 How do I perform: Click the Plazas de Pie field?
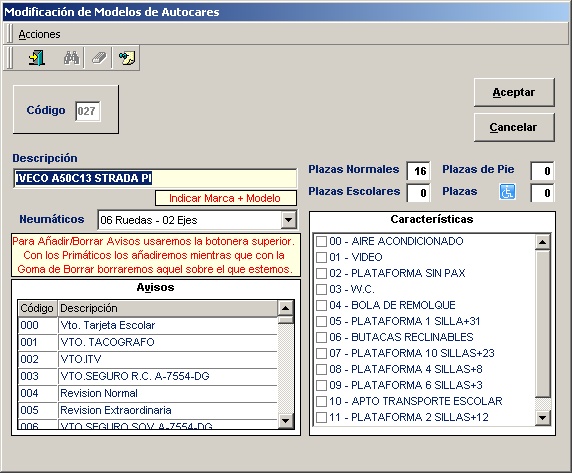pos(542,171)
